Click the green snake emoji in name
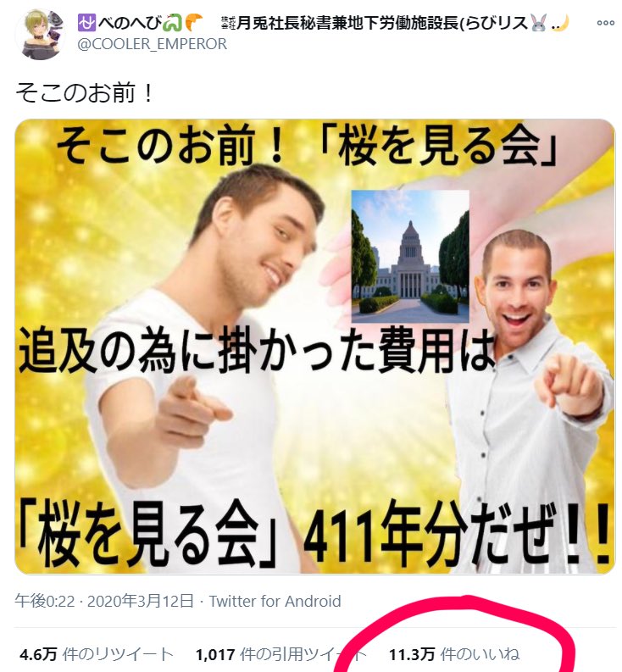 173,23
